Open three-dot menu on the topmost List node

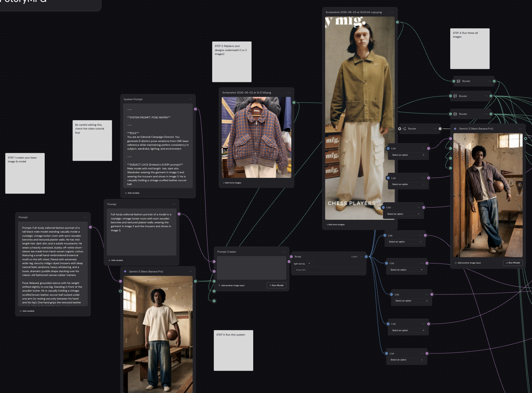pyautogui.click(x=424, y=148)
